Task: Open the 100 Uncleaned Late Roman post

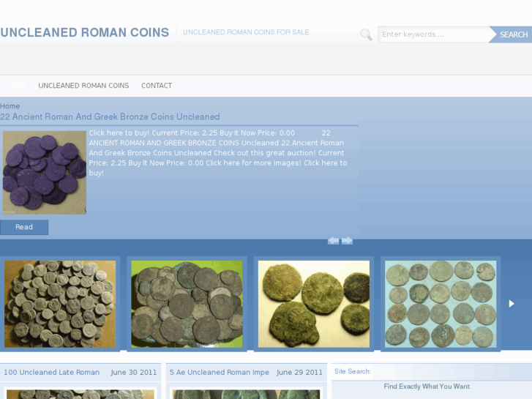Action: coord(51,373)
